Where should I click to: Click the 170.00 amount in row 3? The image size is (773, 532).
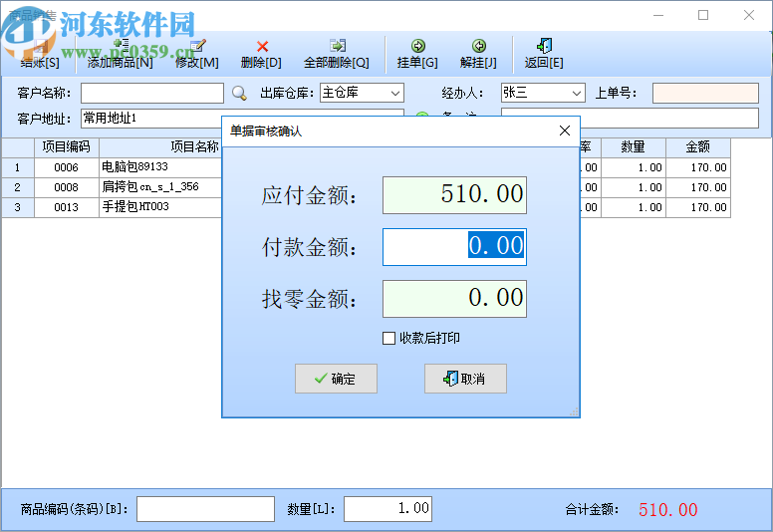pos(698,207)
